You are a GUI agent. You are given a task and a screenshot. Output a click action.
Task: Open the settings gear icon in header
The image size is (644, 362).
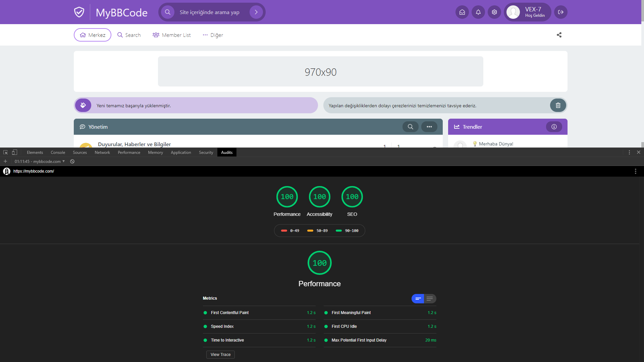click(494, 12)
